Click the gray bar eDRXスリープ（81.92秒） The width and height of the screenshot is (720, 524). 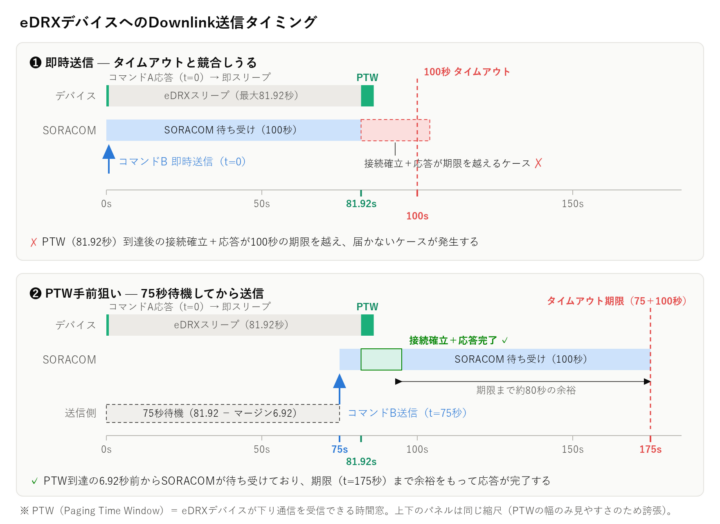click(x=234, y=325)
